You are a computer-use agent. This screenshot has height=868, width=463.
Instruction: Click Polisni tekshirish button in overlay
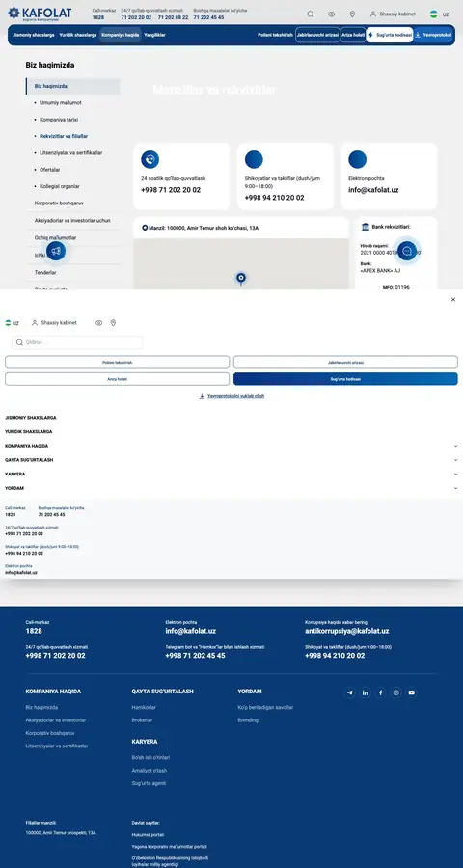tap(117, 362)
